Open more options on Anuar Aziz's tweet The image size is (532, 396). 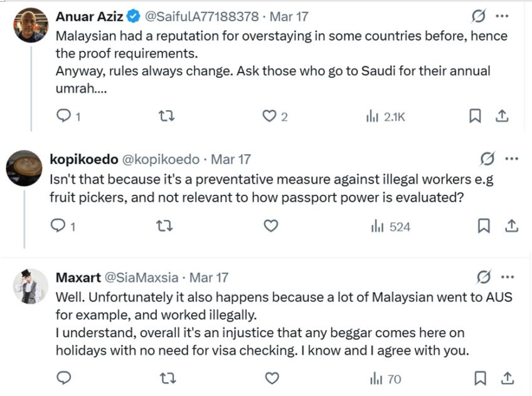click(502, 16)
